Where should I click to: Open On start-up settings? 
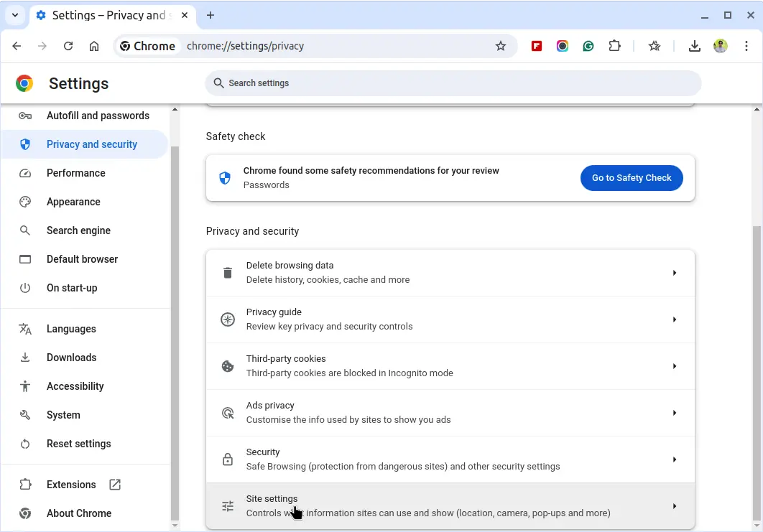pos(84,288)
